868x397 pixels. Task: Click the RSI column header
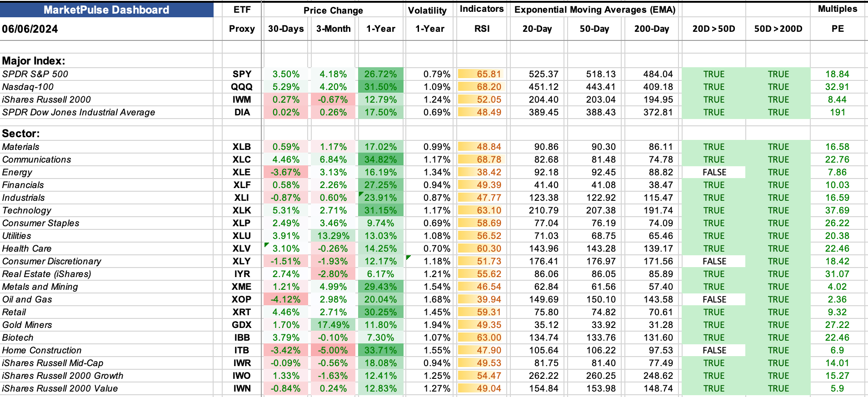point(482,29)
